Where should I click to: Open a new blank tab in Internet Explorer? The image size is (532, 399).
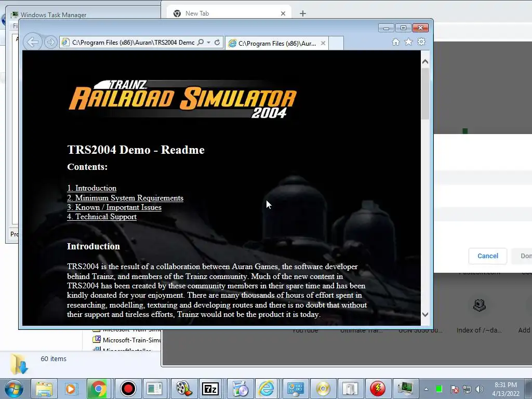tap(336, 44)
